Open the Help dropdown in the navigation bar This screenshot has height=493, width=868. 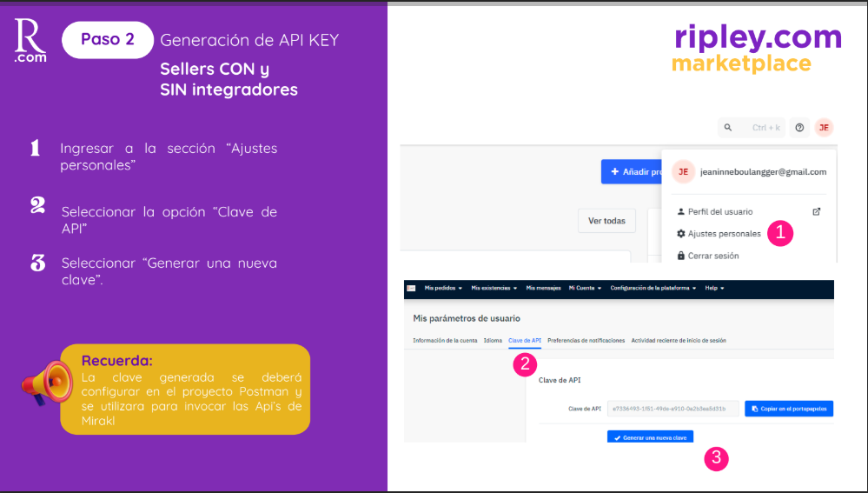(715, 288)
